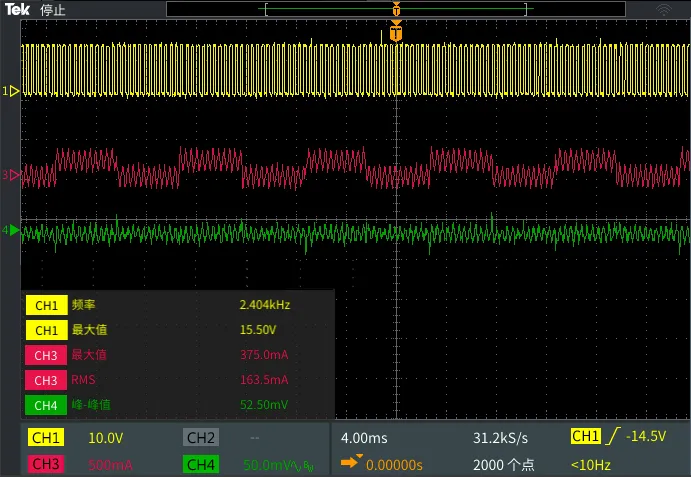Click the 频率 measurement label

point(83,305)
